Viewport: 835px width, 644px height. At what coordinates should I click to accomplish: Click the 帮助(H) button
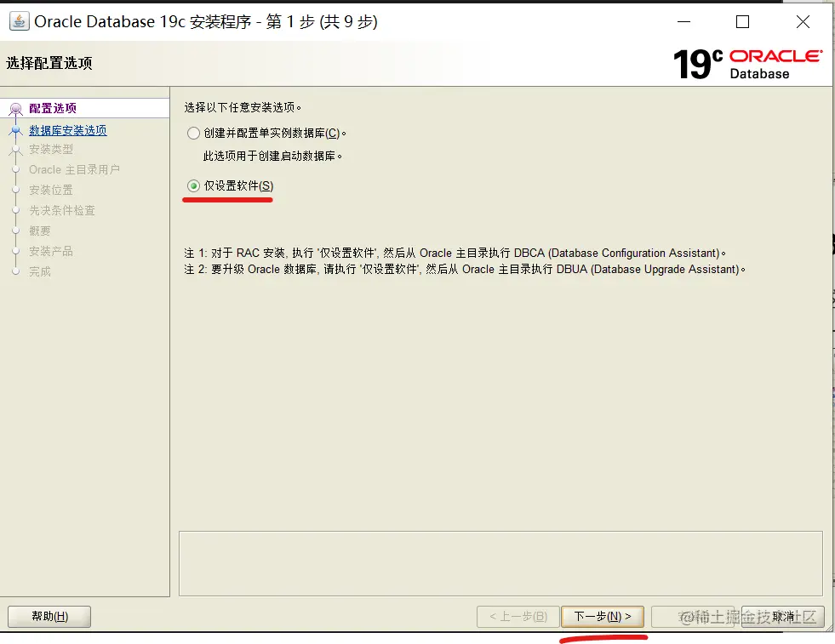(49, 616)
